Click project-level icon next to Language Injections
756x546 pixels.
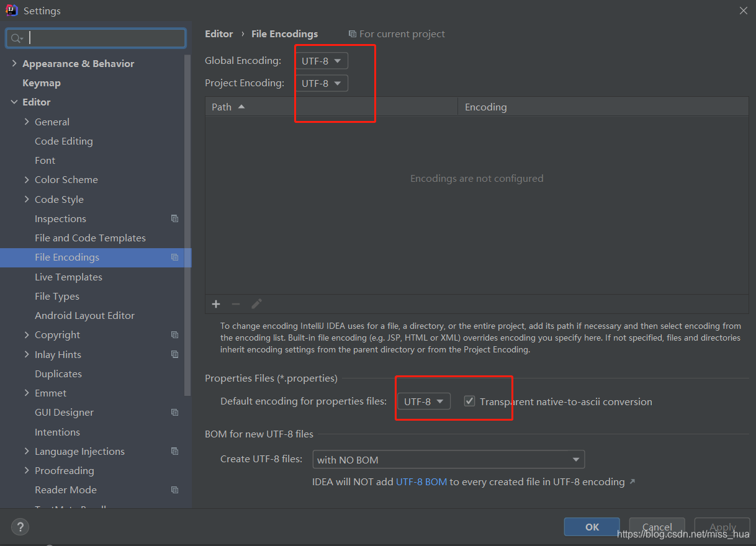coord(174,451)
